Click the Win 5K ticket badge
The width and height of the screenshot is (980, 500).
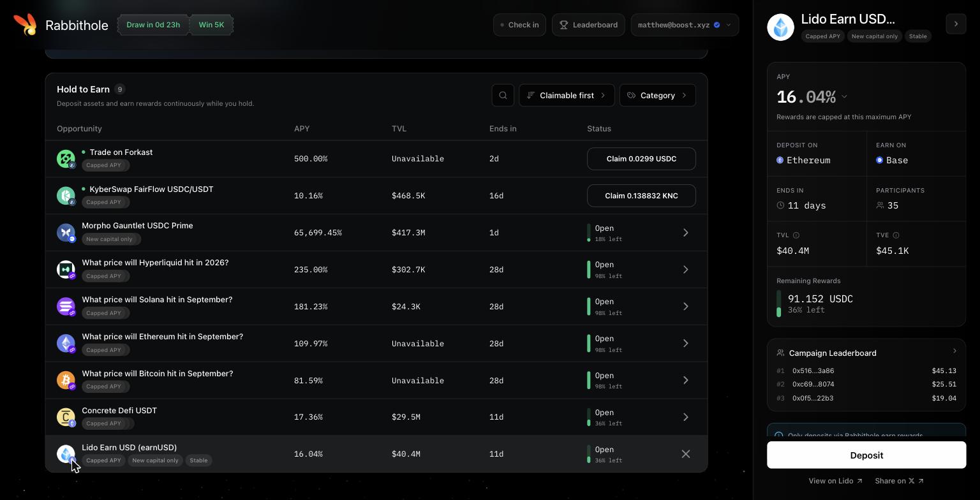(x=211, y=25)
